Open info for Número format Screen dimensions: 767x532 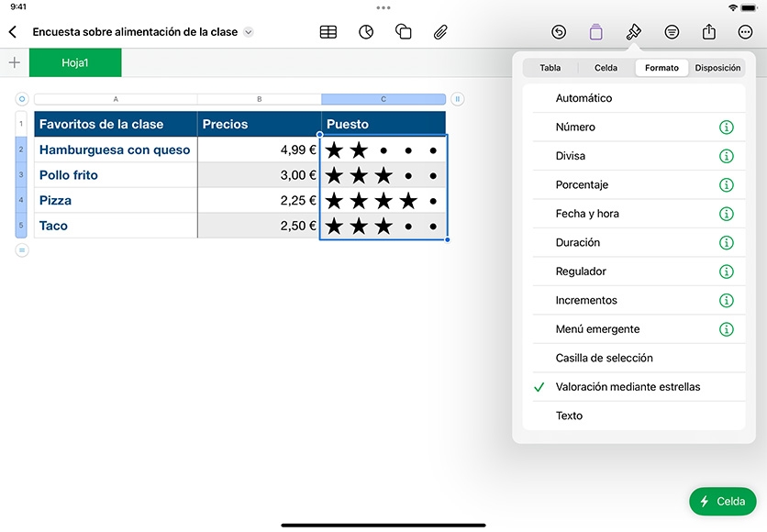727,127
